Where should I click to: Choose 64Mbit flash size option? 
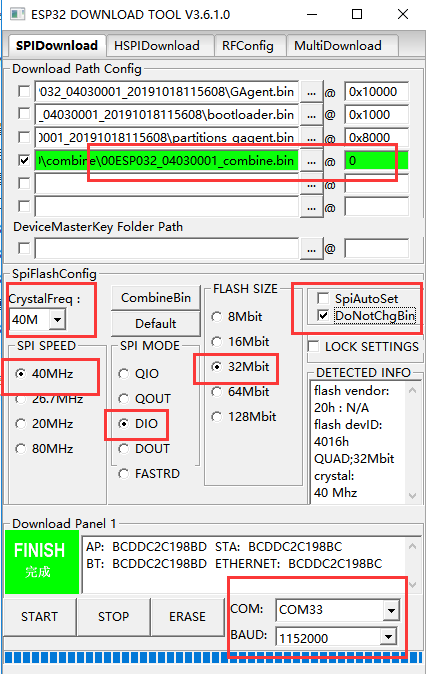click(217, 392)
